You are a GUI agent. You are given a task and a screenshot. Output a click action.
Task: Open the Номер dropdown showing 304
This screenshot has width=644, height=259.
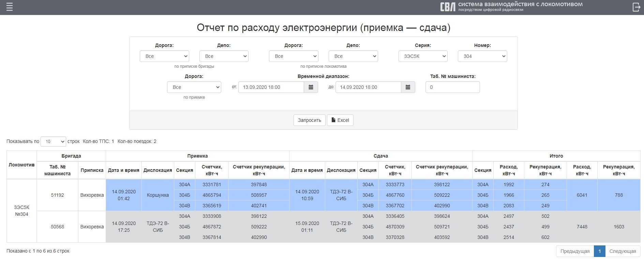pyautogui.click(x=482, y=56)
